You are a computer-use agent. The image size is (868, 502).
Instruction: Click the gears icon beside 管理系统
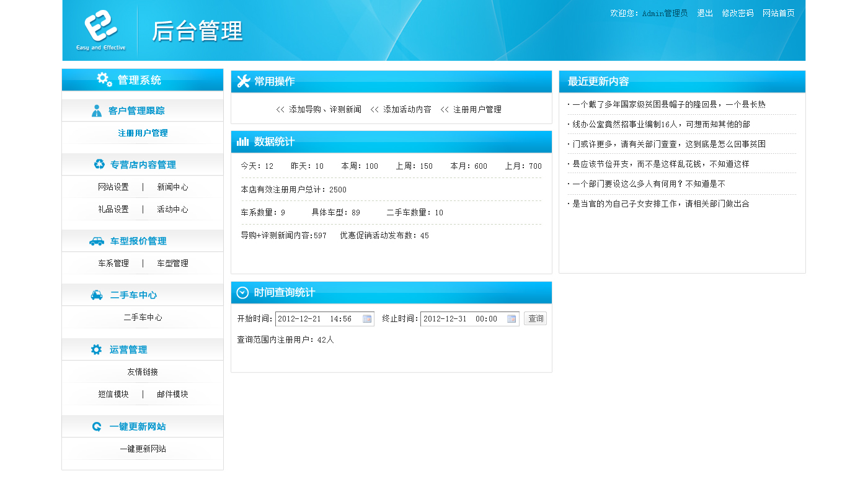tap(105, 79)
